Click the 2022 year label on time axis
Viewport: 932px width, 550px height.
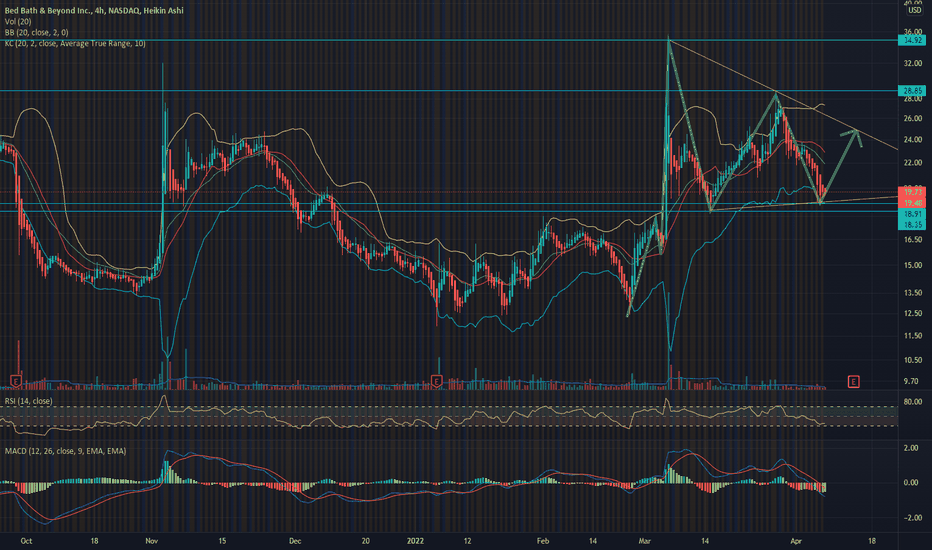coord(415,541)
